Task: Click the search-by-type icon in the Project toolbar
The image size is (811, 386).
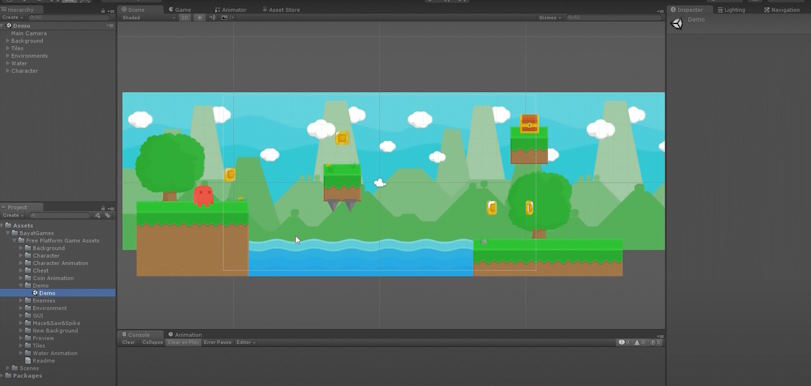Action: [98, 215]
